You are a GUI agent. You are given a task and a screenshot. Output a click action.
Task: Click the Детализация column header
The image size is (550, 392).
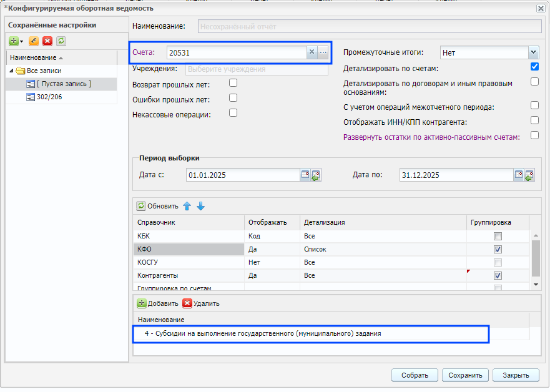click(x=383, y=222)
